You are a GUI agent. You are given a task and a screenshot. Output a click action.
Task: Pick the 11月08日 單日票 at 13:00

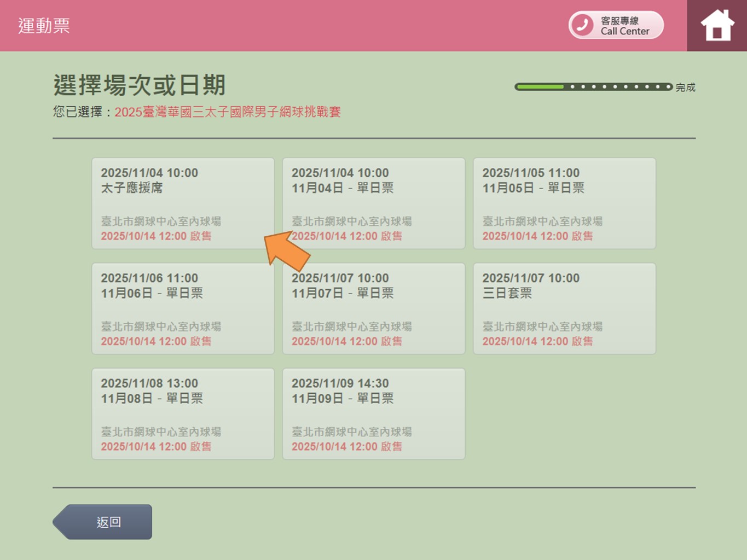point(183,413)
